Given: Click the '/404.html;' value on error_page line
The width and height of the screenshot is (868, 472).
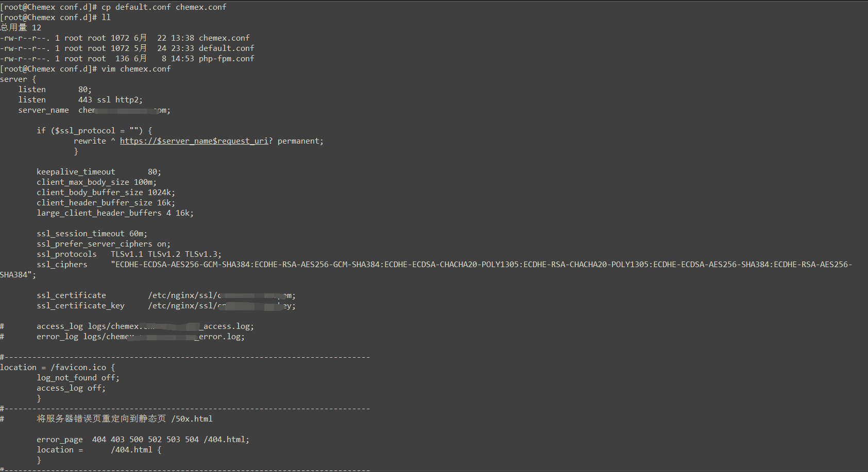Looking at the screenshot, I should [227, 440].
